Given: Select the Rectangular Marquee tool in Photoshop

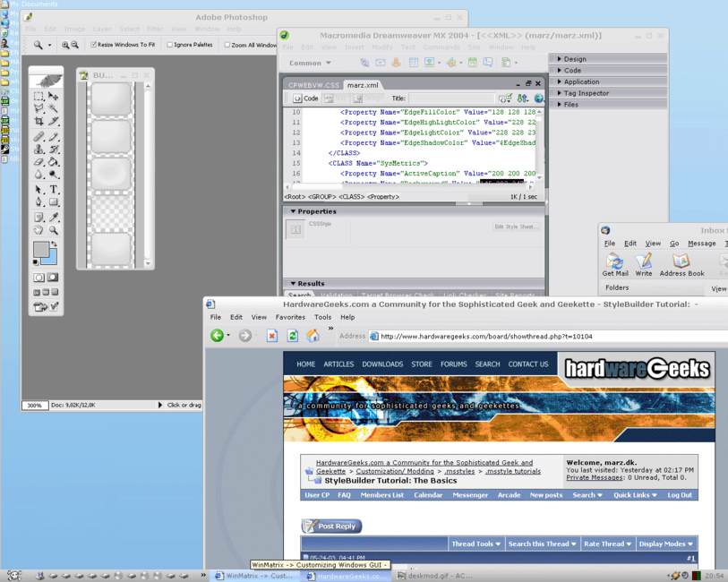Looking at the screenshot, I should (39, 96).
